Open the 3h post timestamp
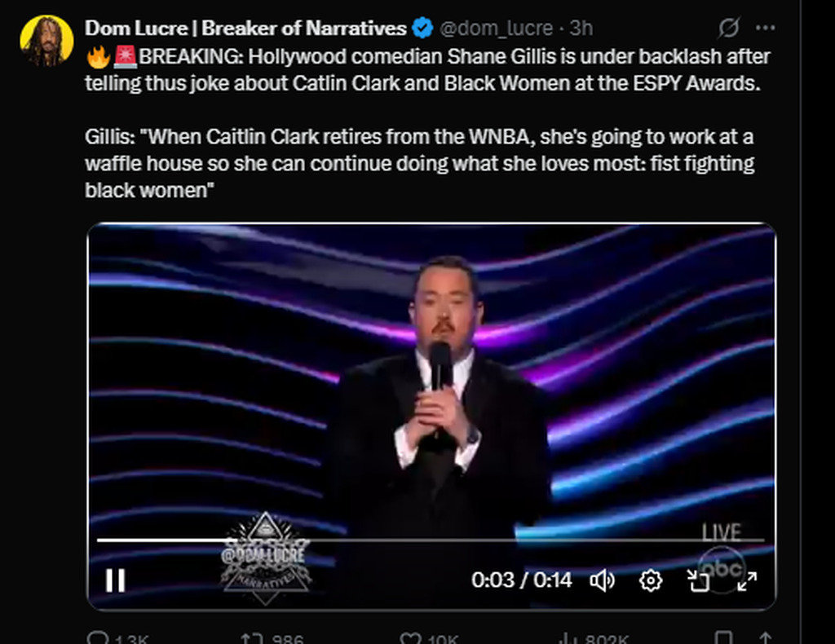Viewport: 835px width, 644px height. pyautogui.click(x=581, y=29)
